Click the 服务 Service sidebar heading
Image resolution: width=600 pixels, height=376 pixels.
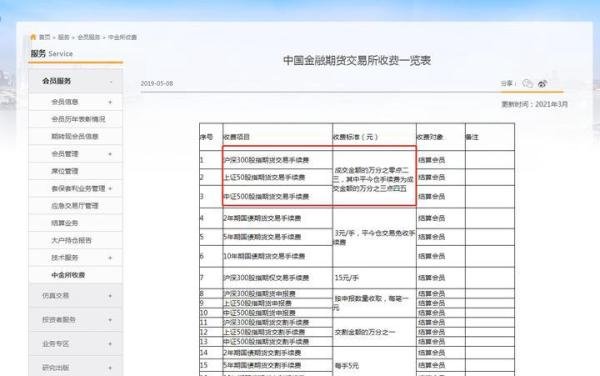(52, 54)
